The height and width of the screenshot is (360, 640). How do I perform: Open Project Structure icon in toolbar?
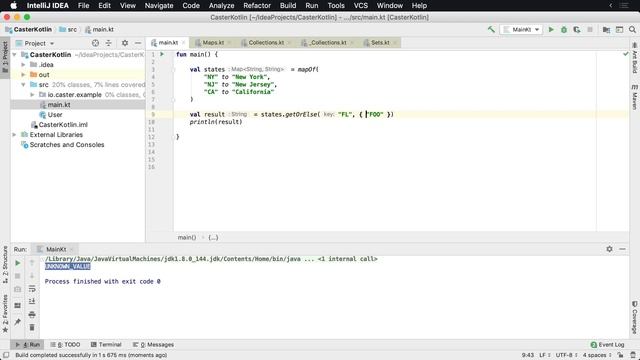click(x=606, y=29)
